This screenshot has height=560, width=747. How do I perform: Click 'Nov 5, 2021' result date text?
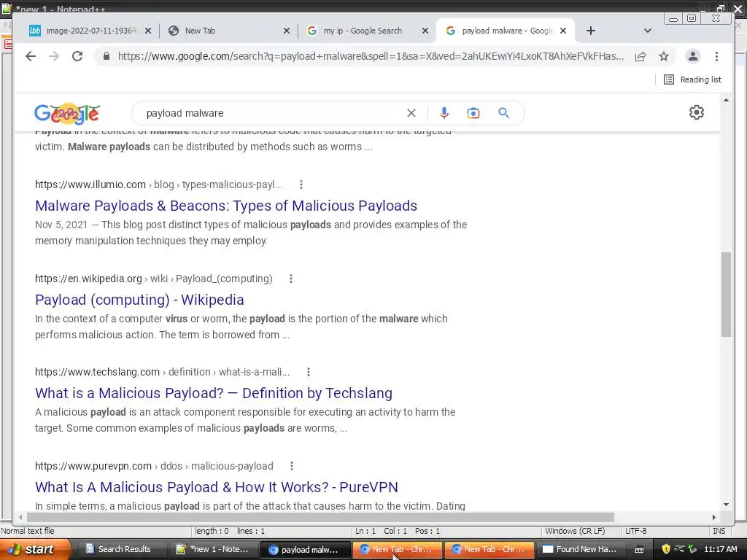[x=61, y=225]
